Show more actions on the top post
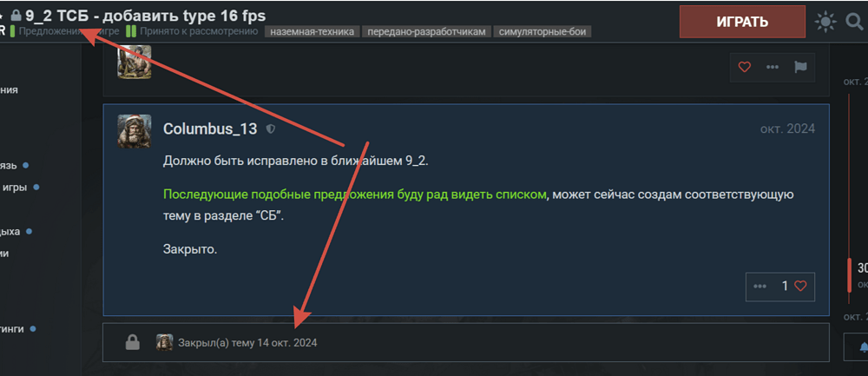 coord(772,67)
